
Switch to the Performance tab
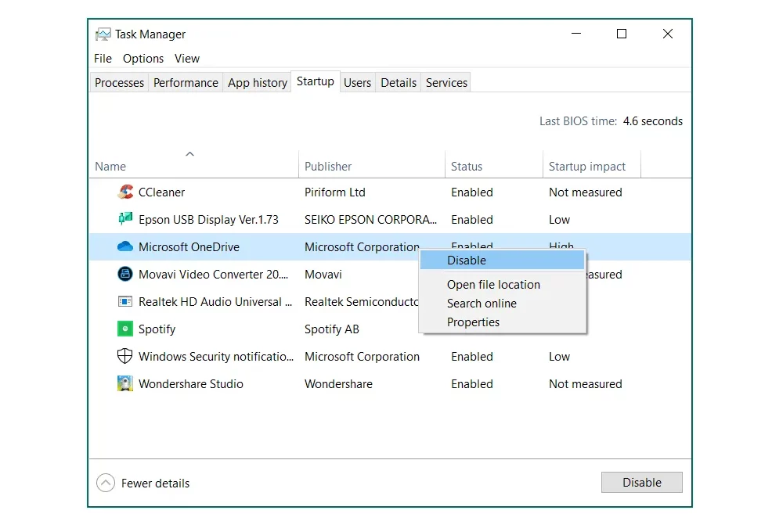[186, 83]
